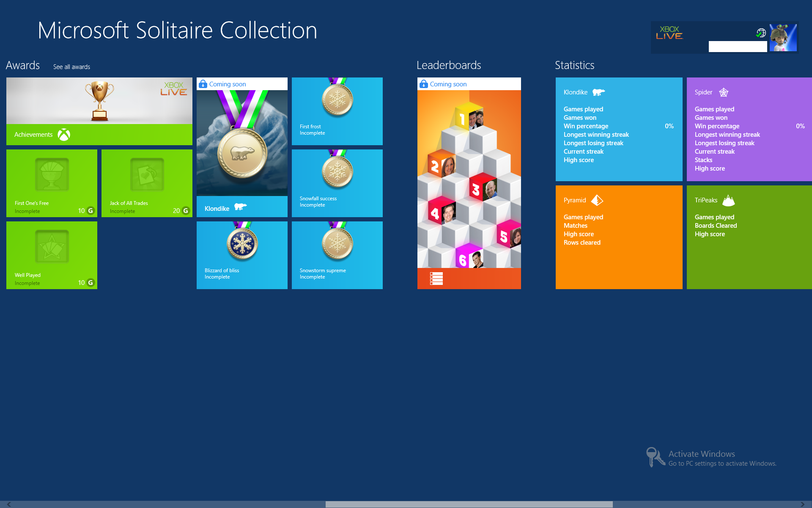Screen dimensions: 812x508
Task: Open the Leaderboards section heading
Action: click(449, 65)
